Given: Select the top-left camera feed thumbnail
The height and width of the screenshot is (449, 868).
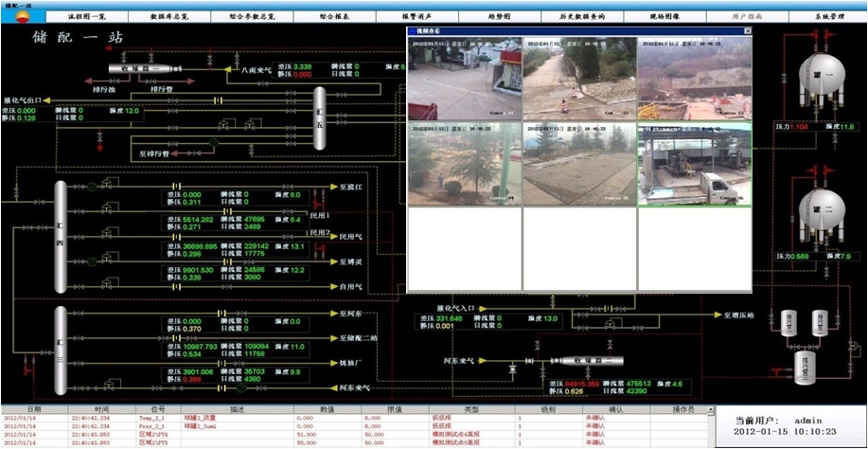Looking at the screenshot, I should click(x=465, y=78).
